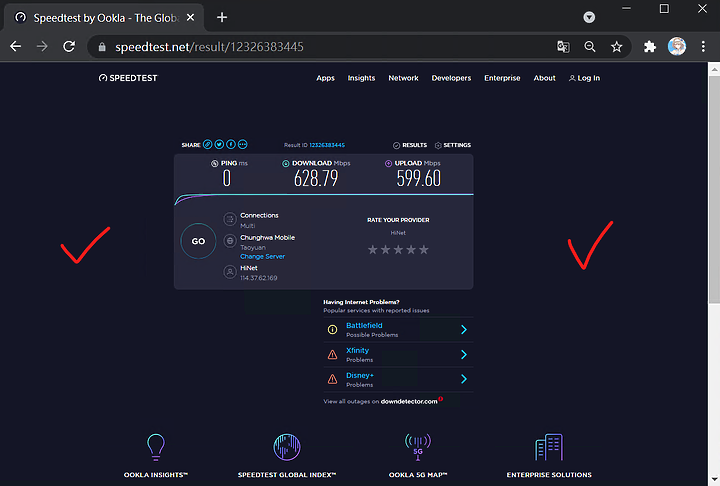This screenshot has width=720, height=486.
Task: Open SETTINGS gear
Action: pos(453,145)
